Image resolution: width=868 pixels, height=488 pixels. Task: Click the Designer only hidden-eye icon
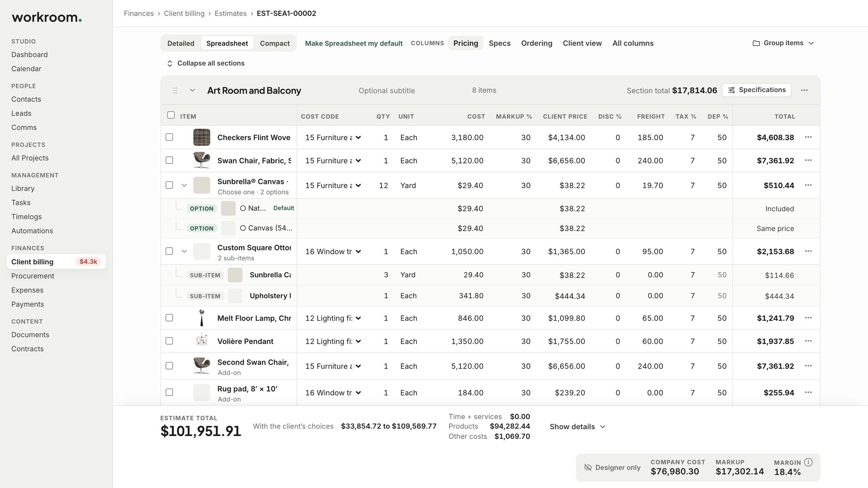588,467
